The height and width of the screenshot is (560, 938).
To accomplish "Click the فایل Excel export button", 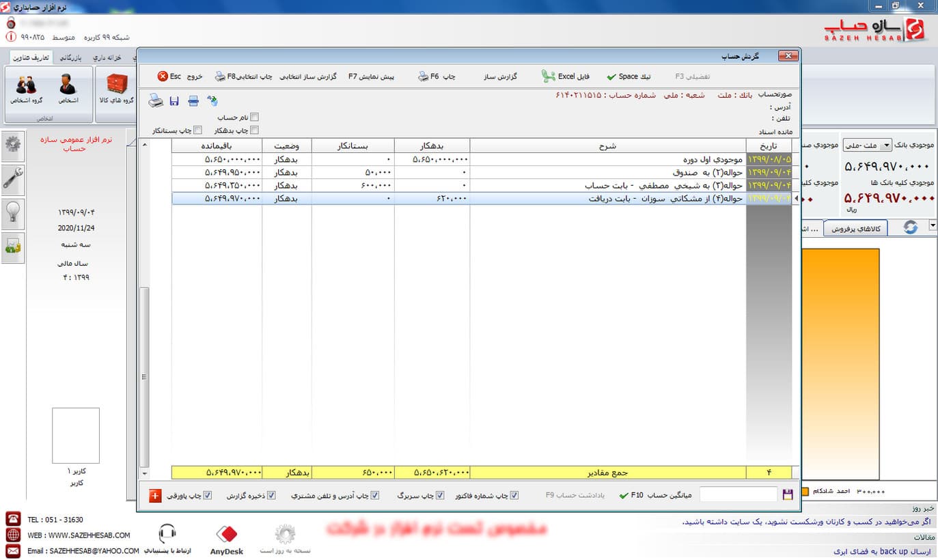I will 566,76.
